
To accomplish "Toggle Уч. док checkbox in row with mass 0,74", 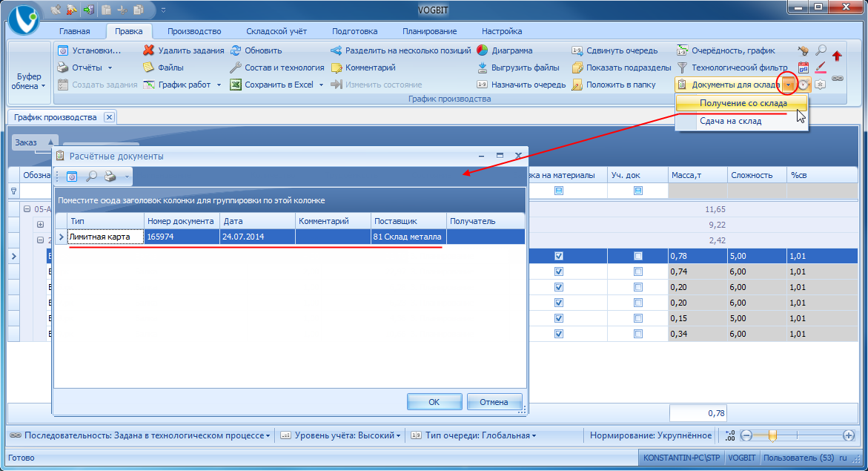I will pos(638,271).
